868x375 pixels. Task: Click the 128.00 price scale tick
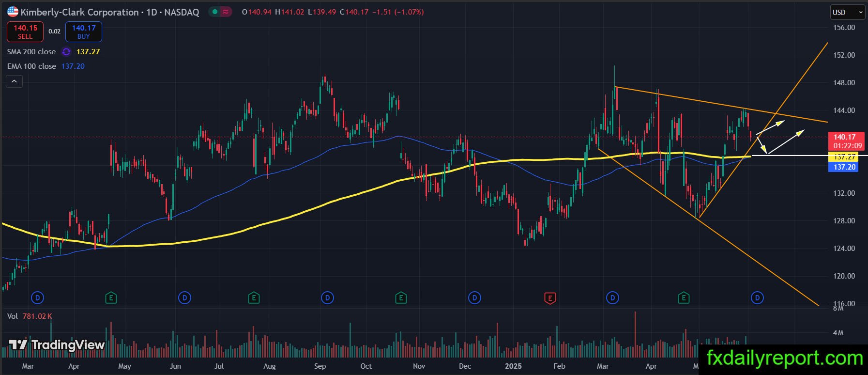pyautogui.click(x=844, y=221)
